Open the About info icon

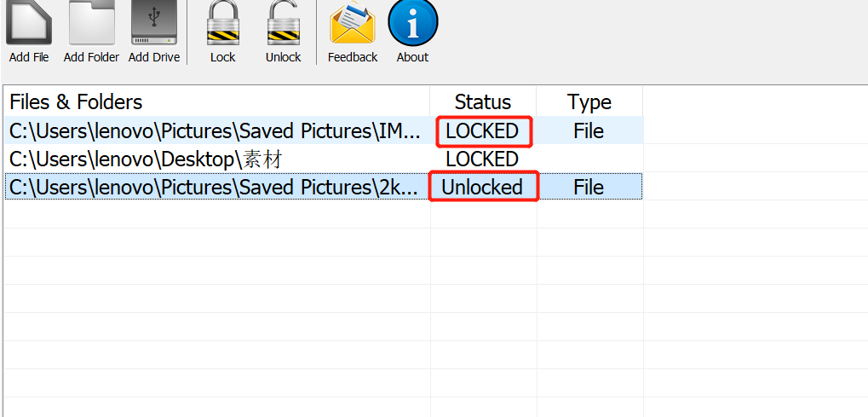[x=412, y=22]
